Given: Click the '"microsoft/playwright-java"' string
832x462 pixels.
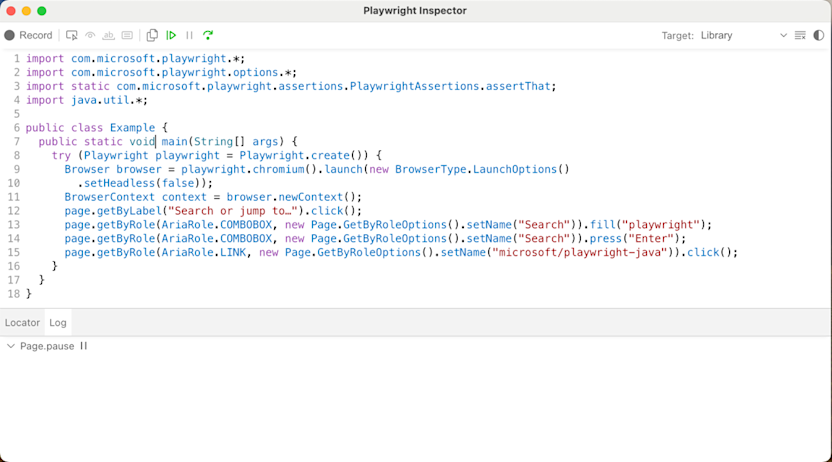Looking at the screenshot, I should pos(580,252).
